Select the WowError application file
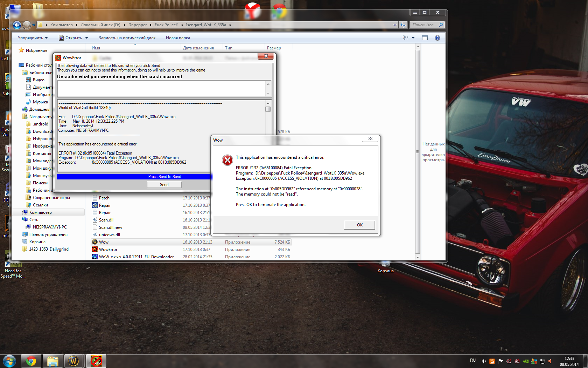 [108, 250]
